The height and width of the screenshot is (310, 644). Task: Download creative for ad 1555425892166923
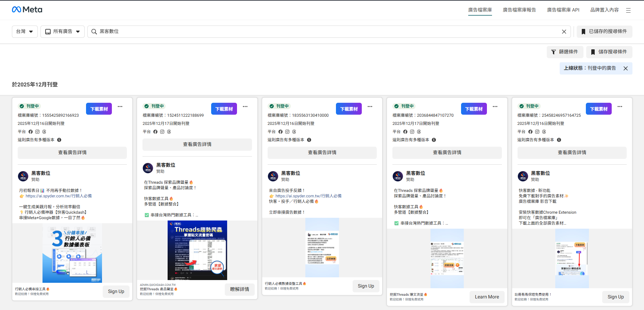tap(99, 109)
